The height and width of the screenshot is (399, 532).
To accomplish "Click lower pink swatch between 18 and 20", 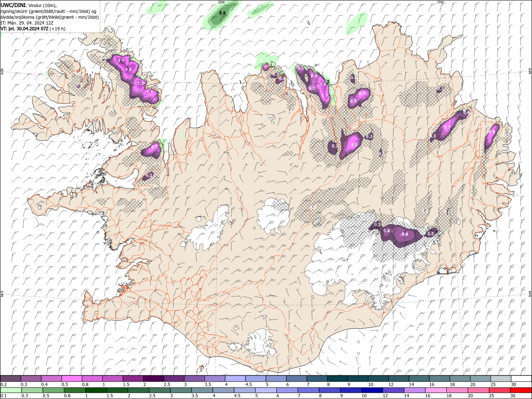I will 456,390.
